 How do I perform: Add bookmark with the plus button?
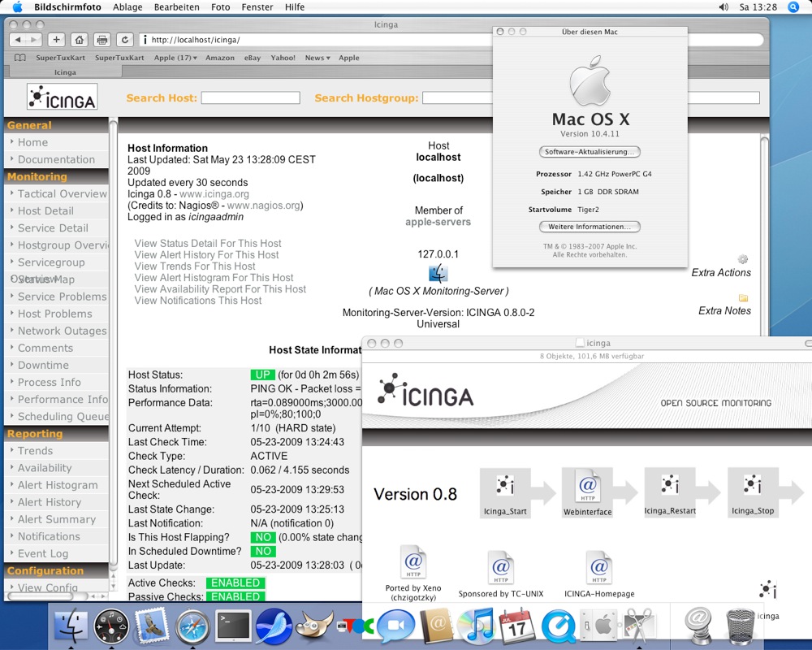(x=56, y=39)
